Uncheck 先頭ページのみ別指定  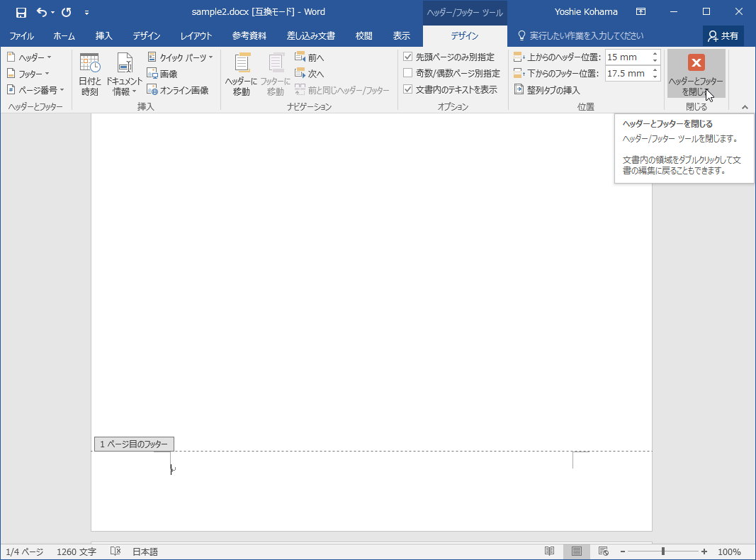tap(408, 57)
